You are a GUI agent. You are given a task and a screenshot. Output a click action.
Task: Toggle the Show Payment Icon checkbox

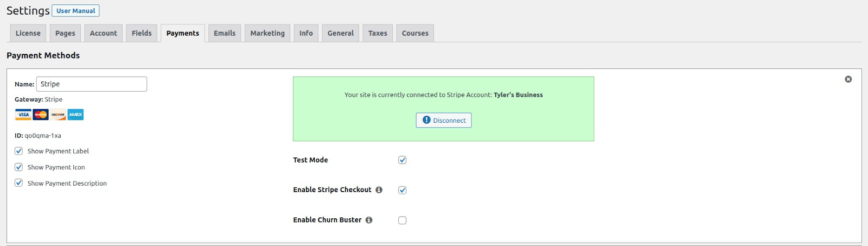tap(19, 167)
